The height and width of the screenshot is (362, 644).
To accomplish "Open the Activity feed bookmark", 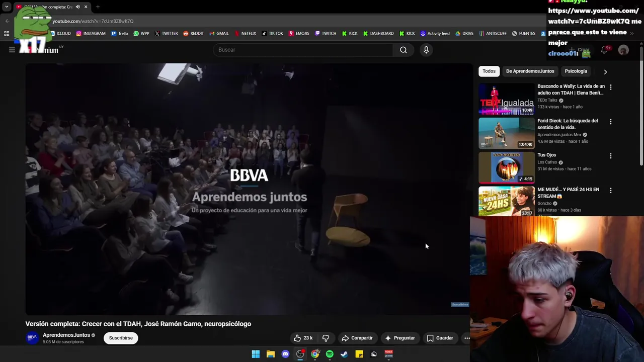I will (435, 33).
